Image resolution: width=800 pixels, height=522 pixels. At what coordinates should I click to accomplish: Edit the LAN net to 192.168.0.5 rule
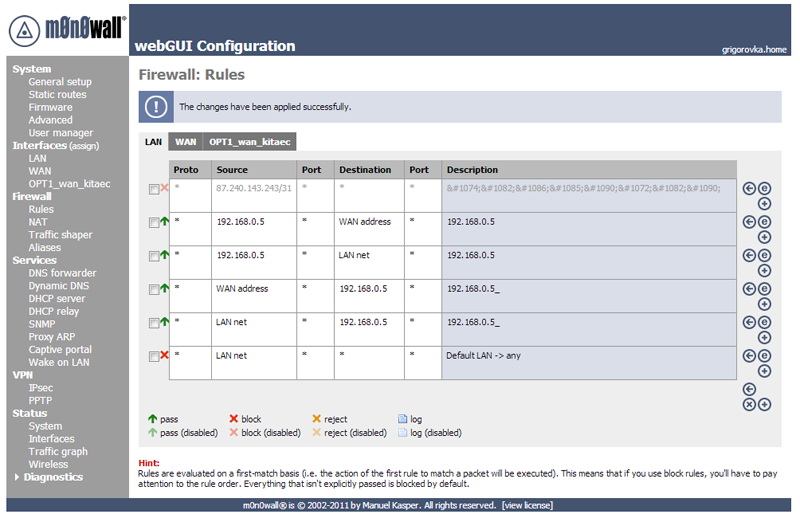(764, 322)
